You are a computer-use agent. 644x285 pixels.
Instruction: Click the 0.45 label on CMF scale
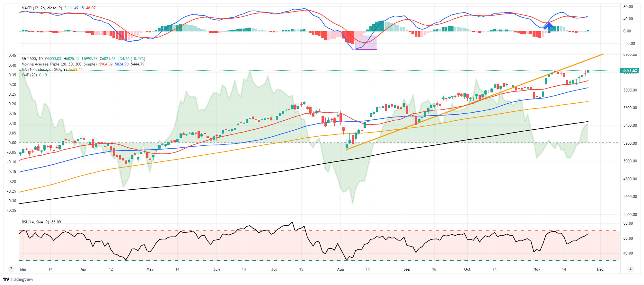pyautogui.click(x=12, y=56)
